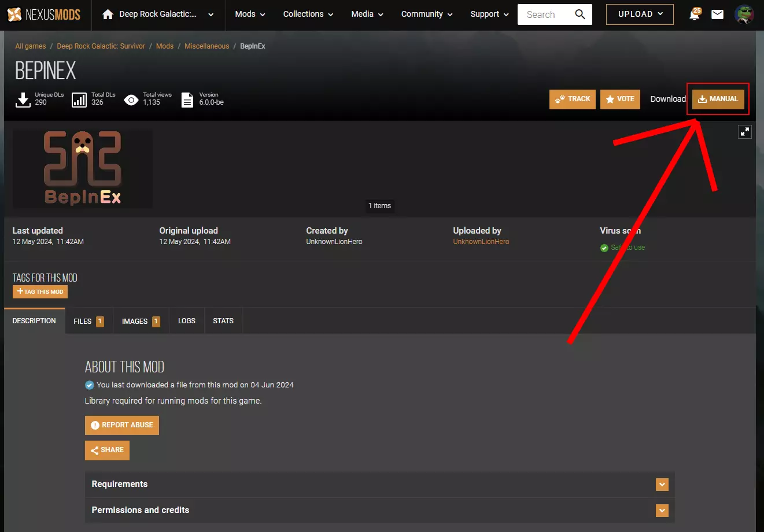Open the Community menu
The height and width of the screenshot is (532, 764).
pyautogui.click(x=427, y=14)
